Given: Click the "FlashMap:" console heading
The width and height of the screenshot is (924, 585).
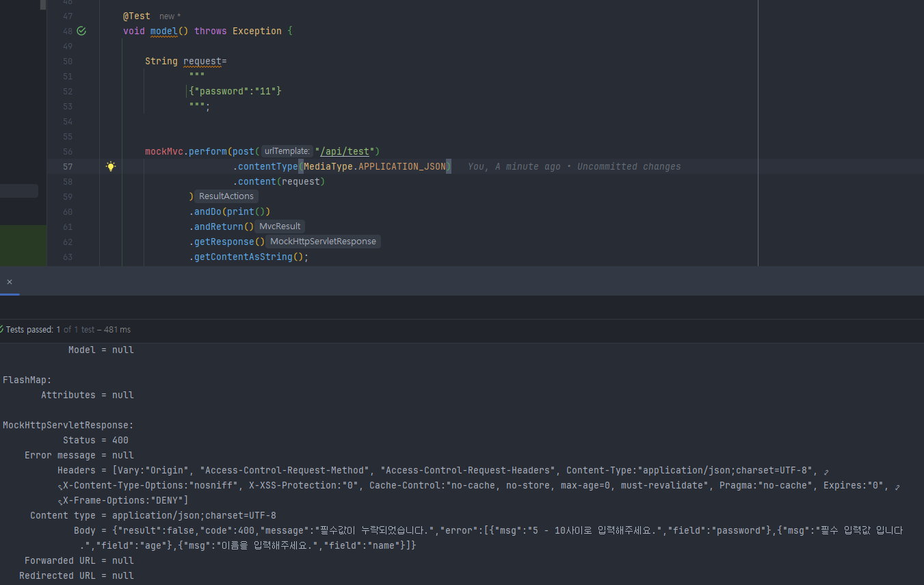Looking at the screenshot, I should (27, 380).
